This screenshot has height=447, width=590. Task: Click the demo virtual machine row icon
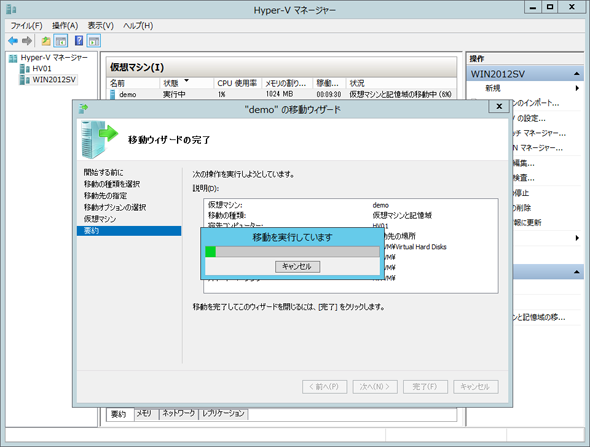[x=113, y=94]
